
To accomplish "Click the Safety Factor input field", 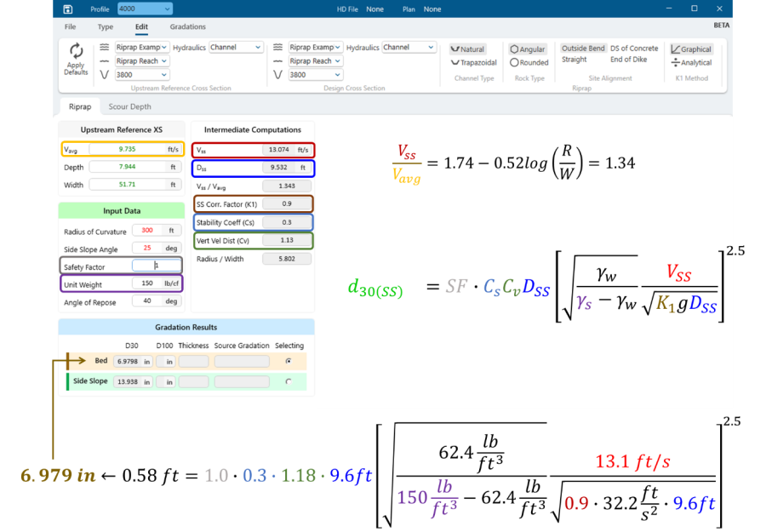I will [156, 266].
